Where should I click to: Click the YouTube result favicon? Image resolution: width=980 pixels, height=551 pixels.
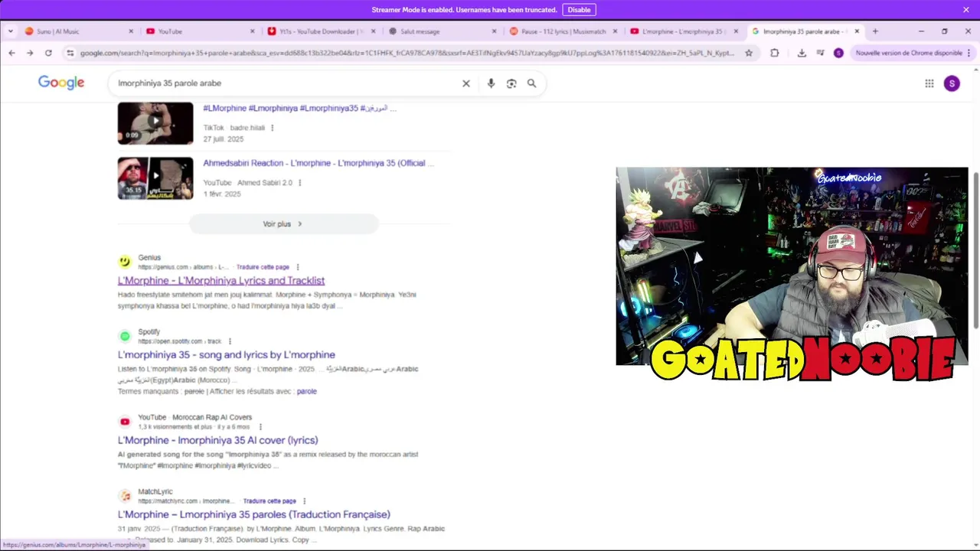coord(125,422)
